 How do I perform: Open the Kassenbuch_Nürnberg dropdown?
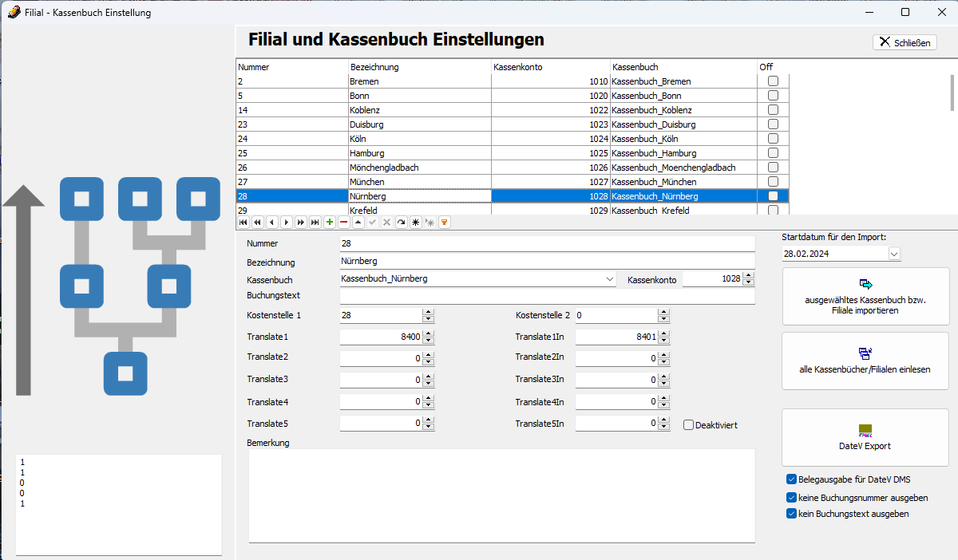pyautogui.click(x=611, y=278)
